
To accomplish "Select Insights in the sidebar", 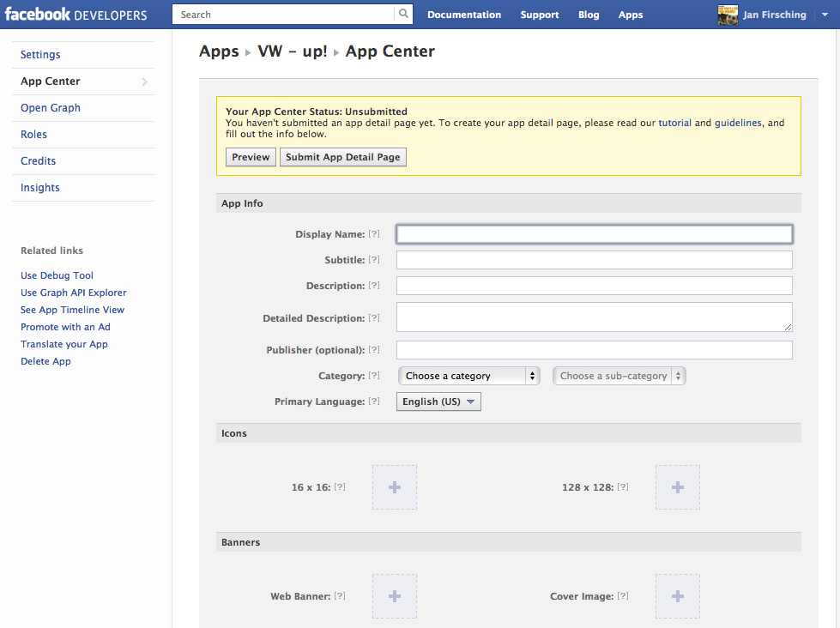I will (83, 188).
